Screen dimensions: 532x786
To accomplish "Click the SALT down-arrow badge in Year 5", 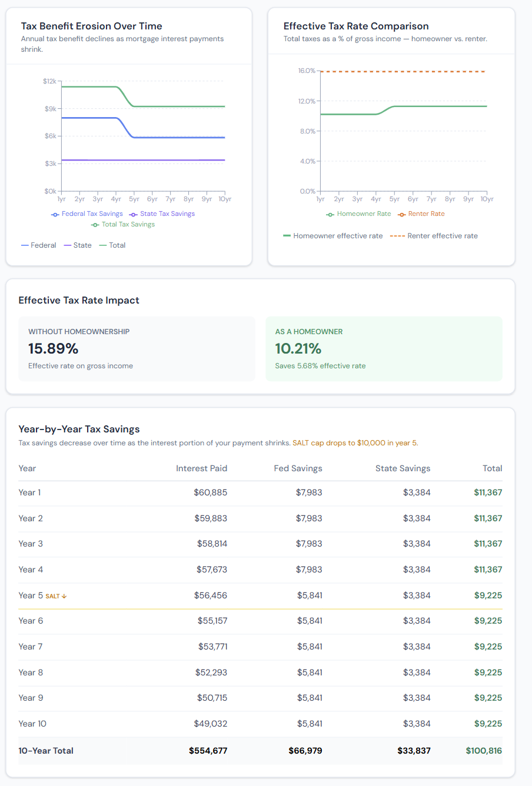I will [x=56, y=596].
